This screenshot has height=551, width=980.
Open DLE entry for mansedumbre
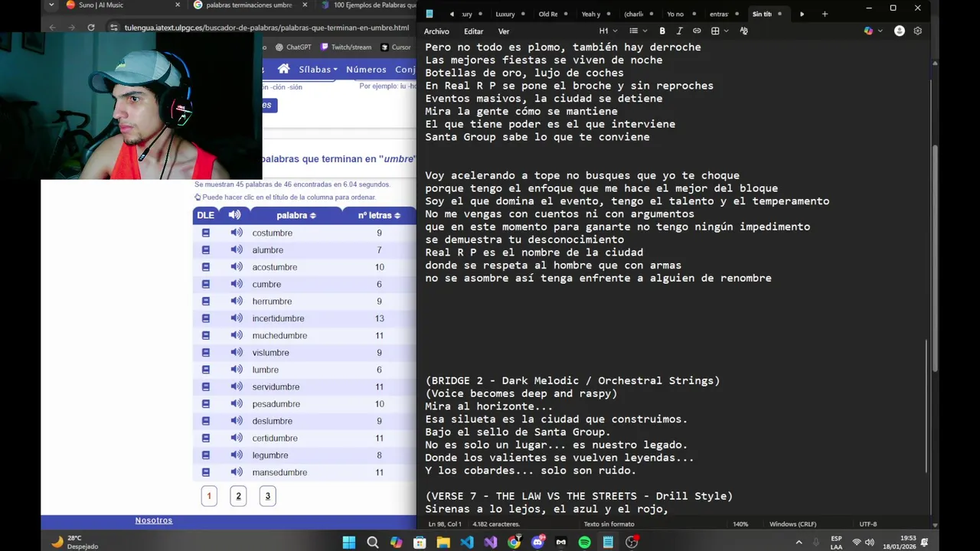[x=205, y=472]
